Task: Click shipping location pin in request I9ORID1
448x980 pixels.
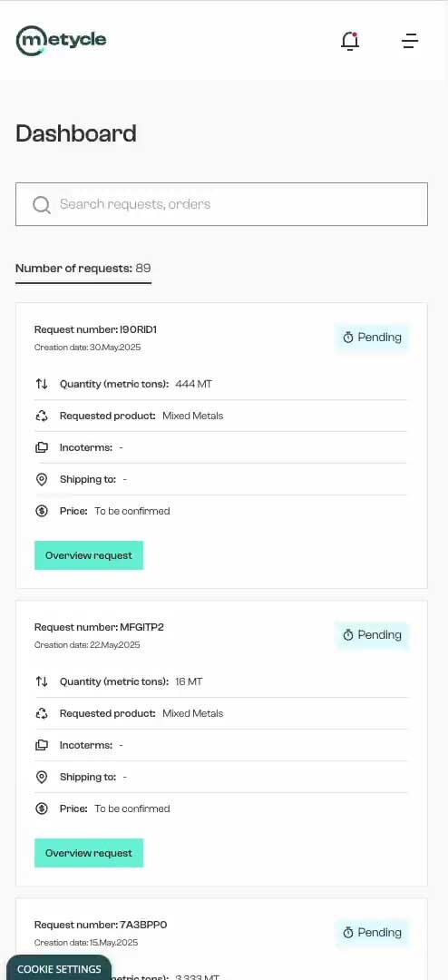Action: [41, 479]
